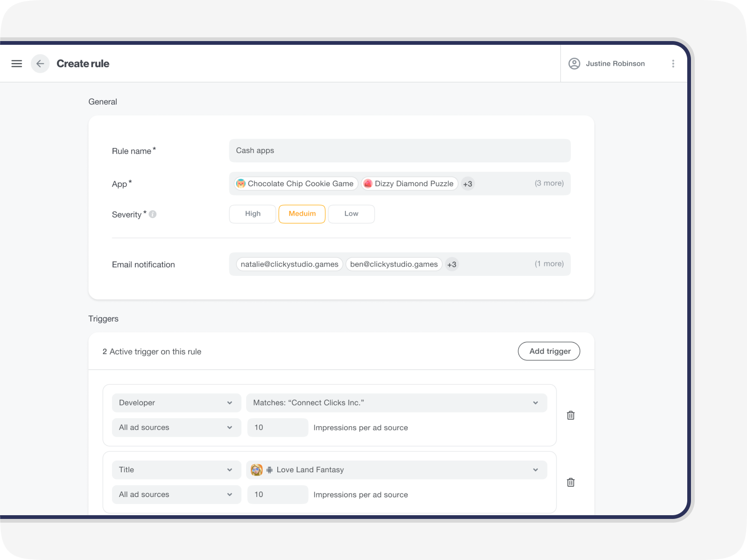This screenshot has height=560, width=747.
Task: Open All ad sources dropdown in Title trigger
Action: click(176, 495)
